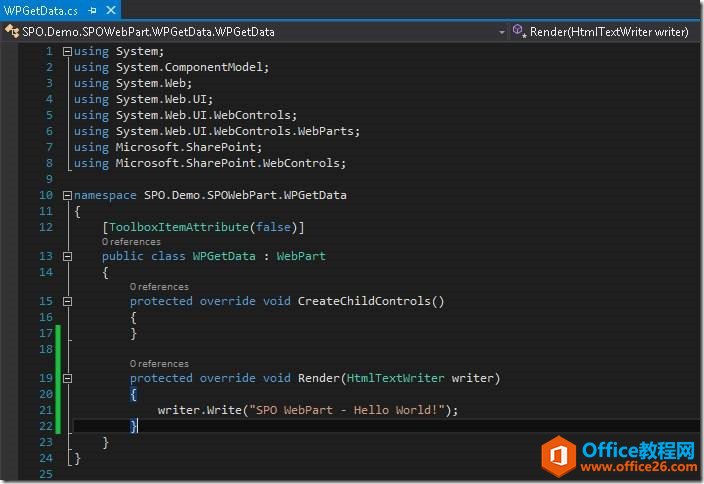The height and width of the screenshot is (484, 704).
Task: Collapse the namespace SPO.Demo.SPOWebPart.WPGetData block
Action: (x=67, y=195)
